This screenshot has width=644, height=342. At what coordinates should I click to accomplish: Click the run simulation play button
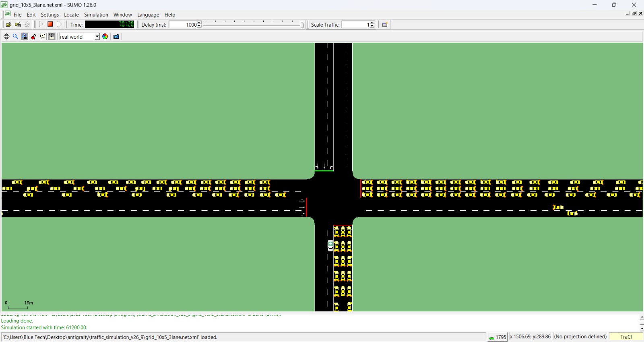click(41, 25)
